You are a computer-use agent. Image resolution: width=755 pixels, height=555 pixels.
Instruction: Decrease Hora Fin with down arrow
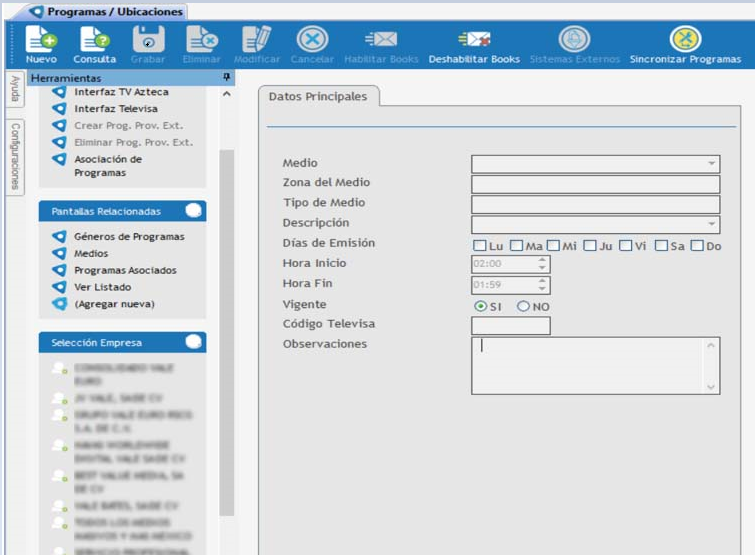click(542, 289)
